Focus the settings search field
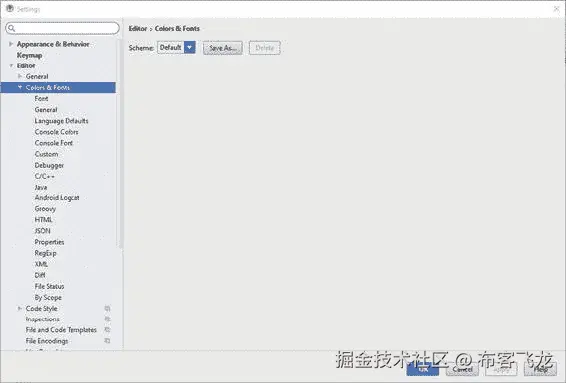This screenshot has width=566, height=383. [x=62, y=28]
